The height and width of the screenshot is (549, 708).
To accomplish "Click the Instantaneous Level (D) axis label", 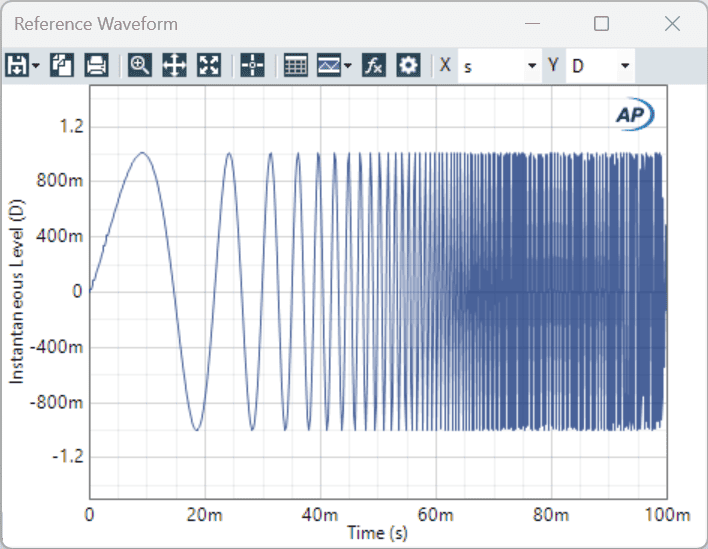I will tap(16, 291).
